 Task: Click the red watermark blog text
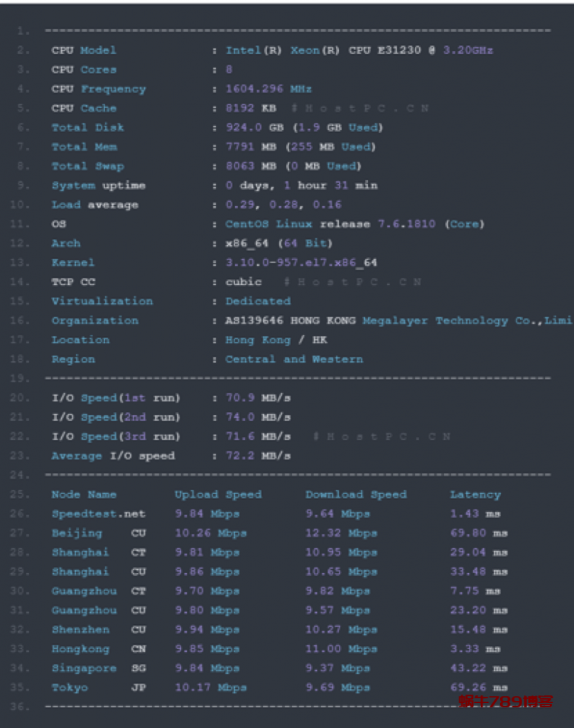click(505, 702)
